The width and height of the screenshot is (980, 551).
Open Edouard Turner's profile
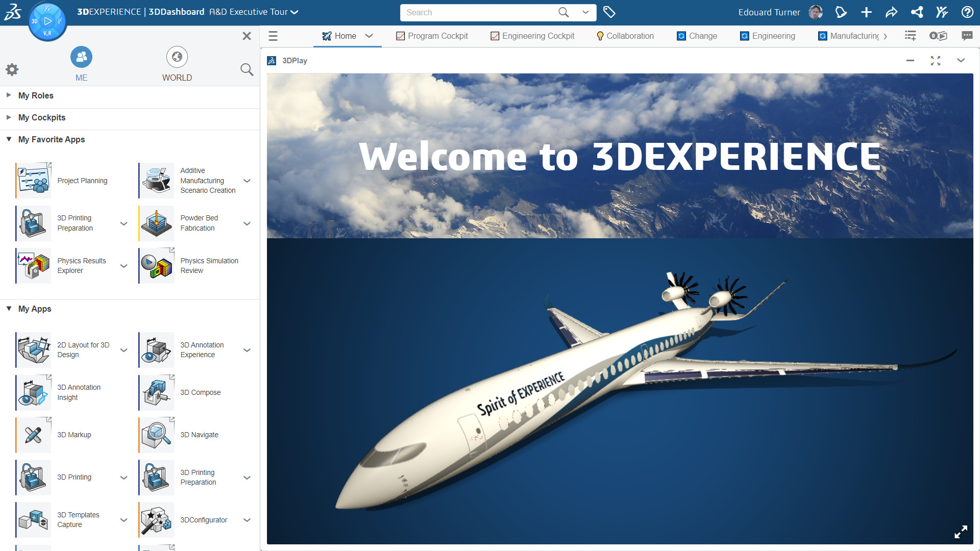pyautogui.click(x=815, y=12)
